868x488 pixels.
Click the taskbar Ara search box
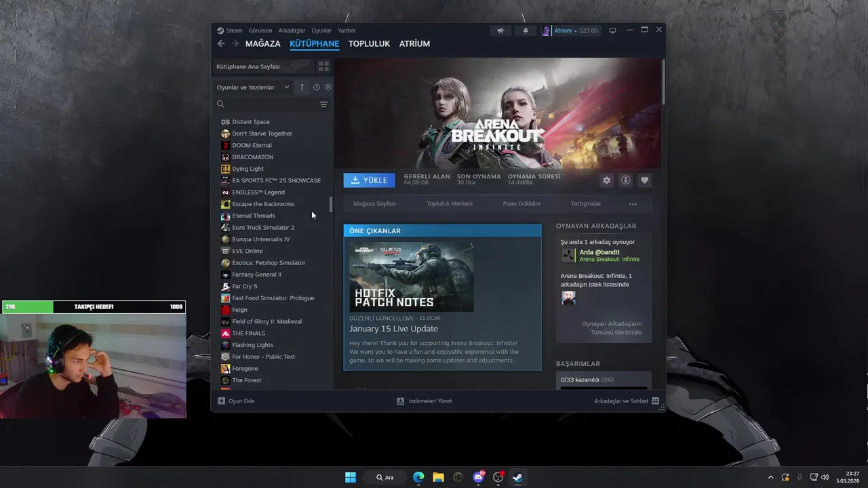pos(384,477)
